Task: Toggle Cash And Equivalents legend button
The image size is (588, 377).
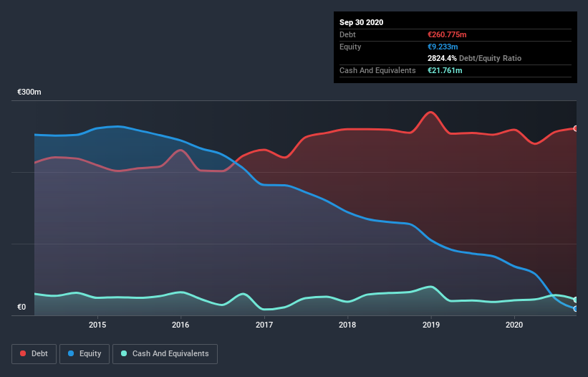Action: (165, 354)
